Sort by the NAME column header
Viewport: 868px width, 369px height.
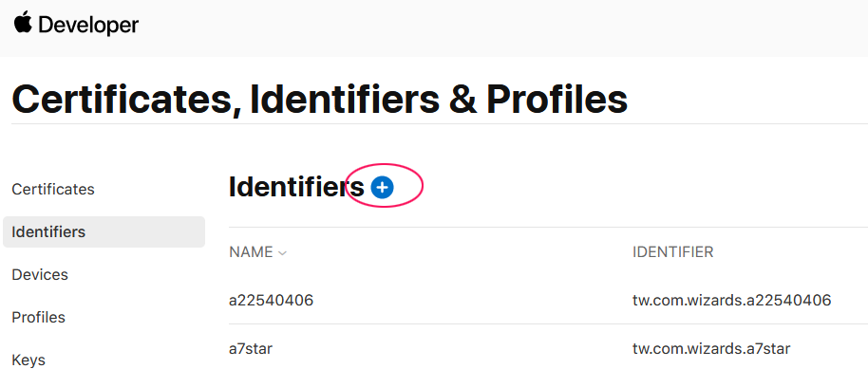click(x=252, y=252)
